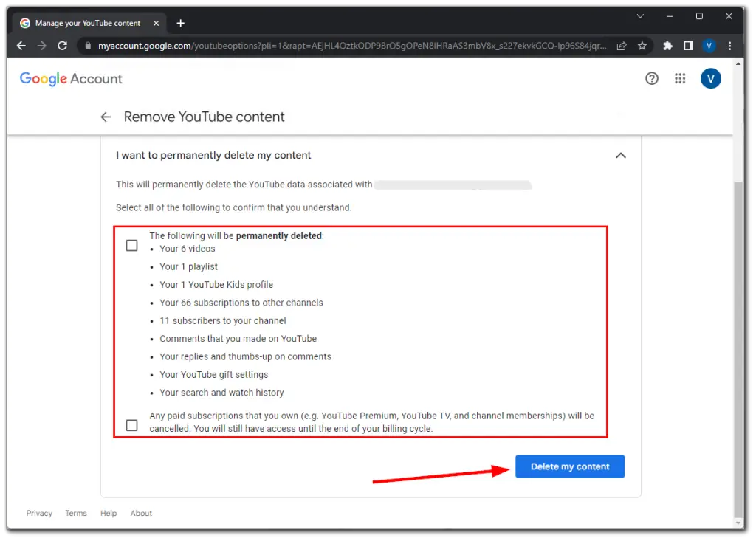Viewport: 756px width, 541px height.
Task: Click the Chrome profile avatar in the toolbar
Action: point(708,46)
